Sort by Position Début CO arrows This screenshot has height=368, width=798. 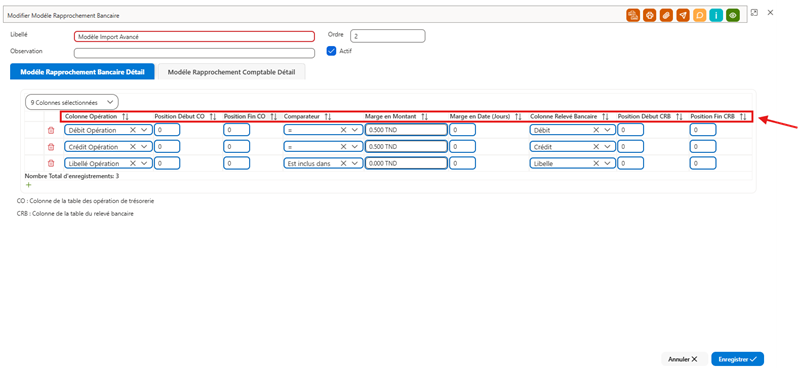213,117
